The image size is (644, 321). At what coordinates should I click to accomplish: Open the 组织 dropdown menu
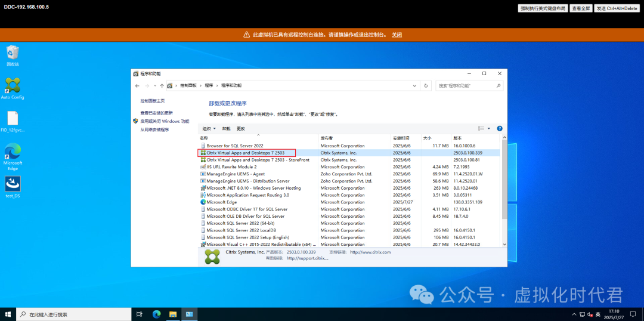(x=209, y=129)
